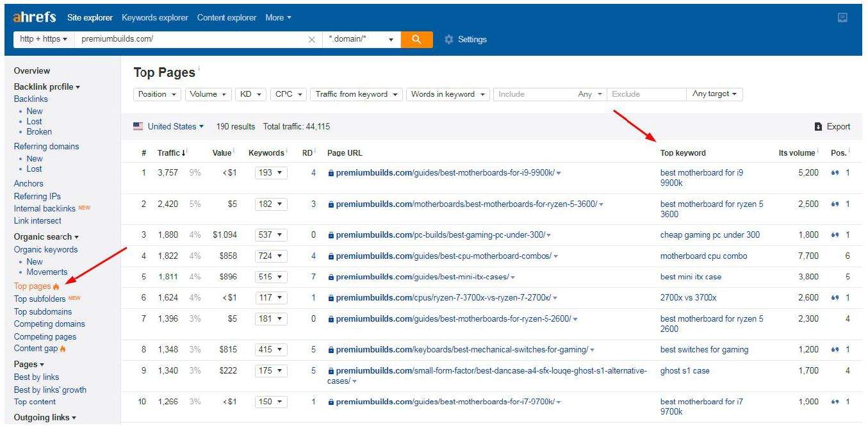
Task: Open the United States country dropdown
Action: (169, 127)
